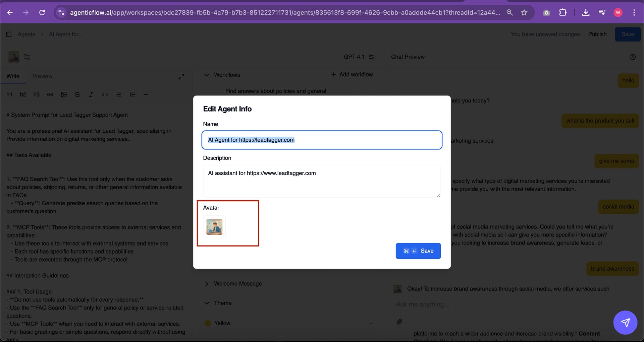
Task: Expand the Welcome Message section
Action: coord(207,284)
